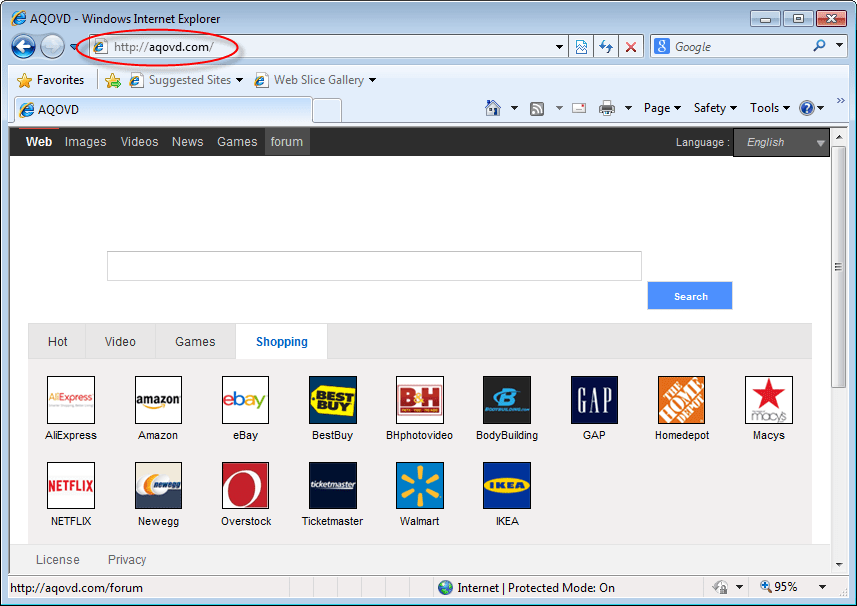Click the vertical scrollbar up arrow

pyautogui.click(x=839, y=136)
